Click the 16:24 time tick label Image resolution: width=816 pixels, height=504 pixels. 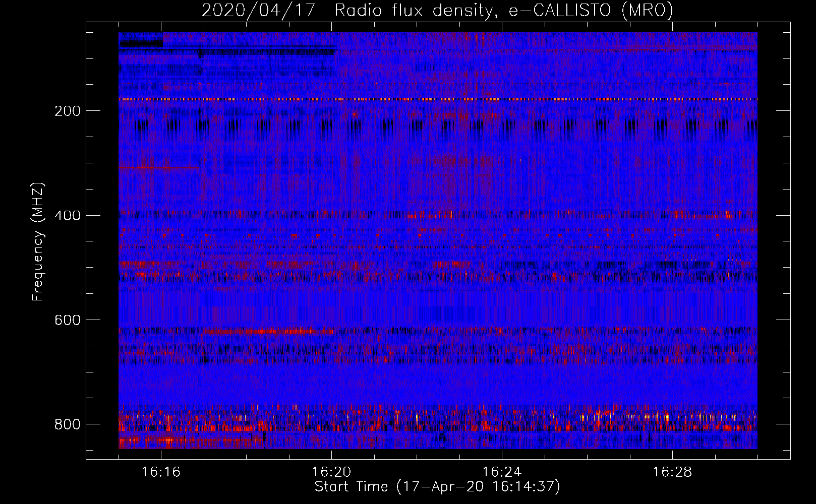(x=502, y=472)
